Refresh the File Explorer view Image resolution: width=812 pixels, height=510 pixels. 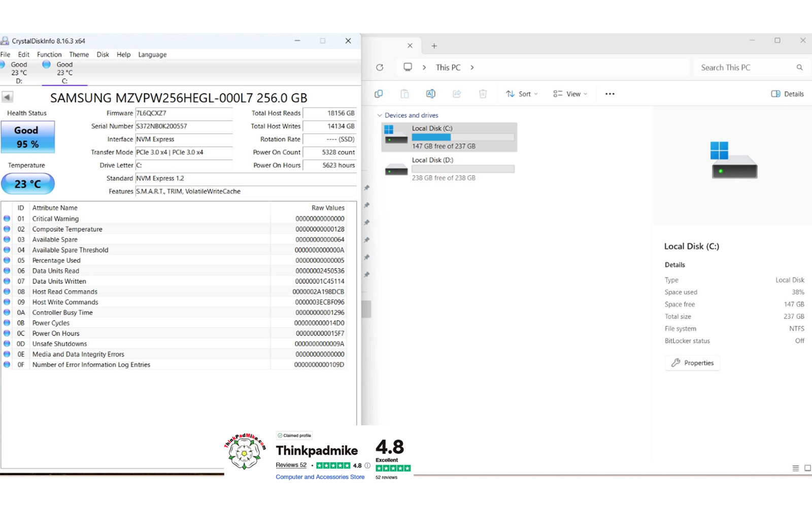pos(380,67)
